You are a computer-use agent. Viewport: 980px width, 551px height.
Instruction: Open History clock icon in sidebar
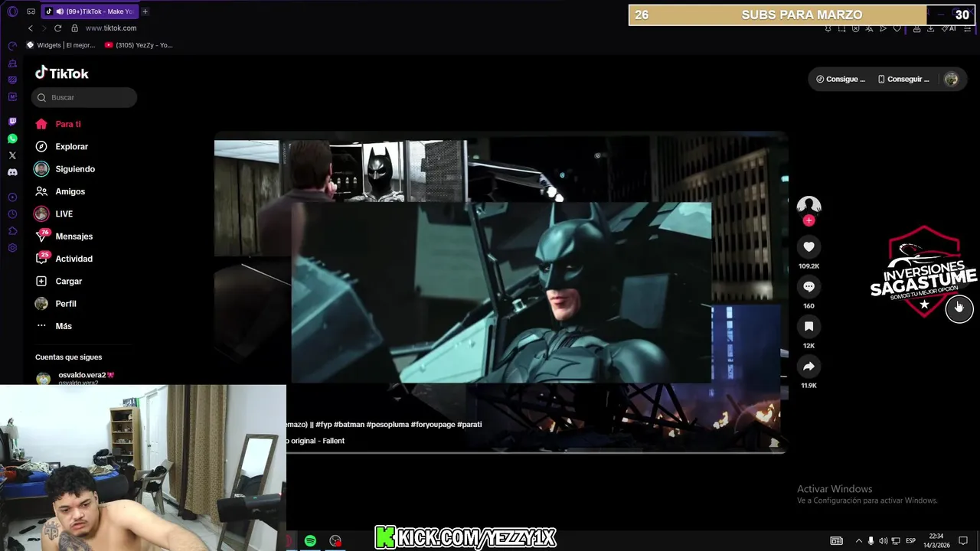tap(12, 214)
